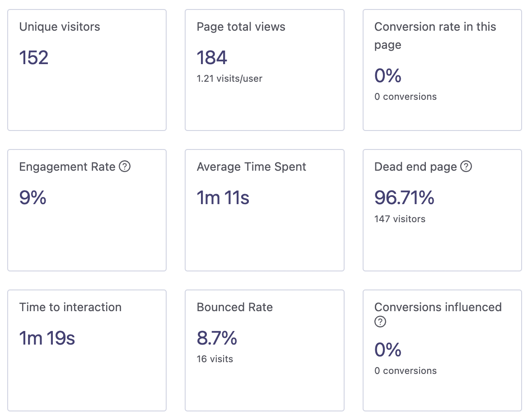Open the 16 visits bounce detail text
Image resolution: width=532 pixels, height=420 pixels.
click(215, 359)
